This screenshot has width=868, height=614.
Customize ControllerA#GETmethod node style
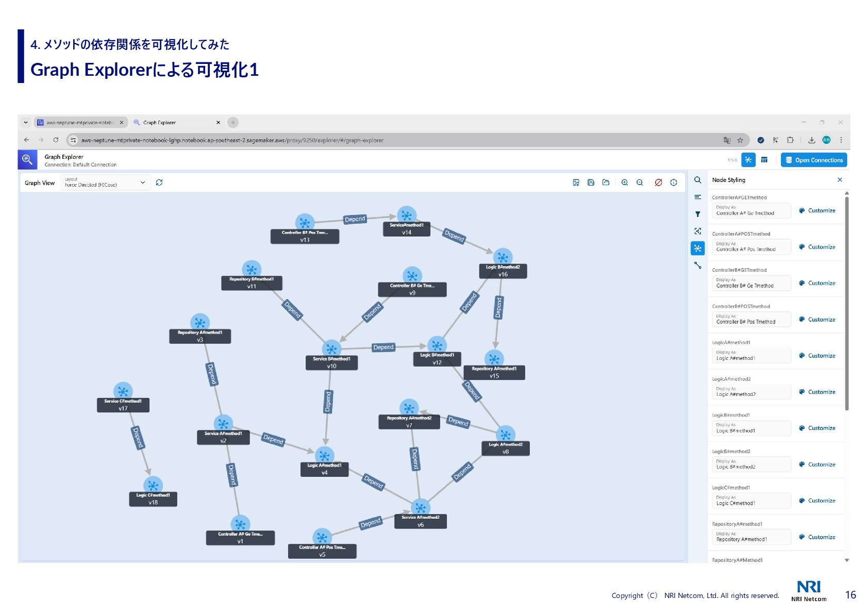click(817, 210)
